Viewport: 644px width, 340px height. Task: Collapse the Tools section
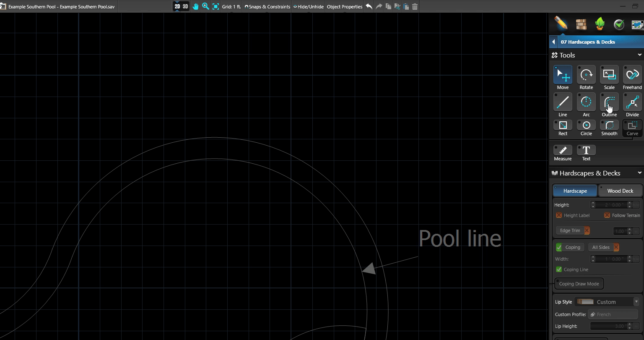[x=639, y=55]
